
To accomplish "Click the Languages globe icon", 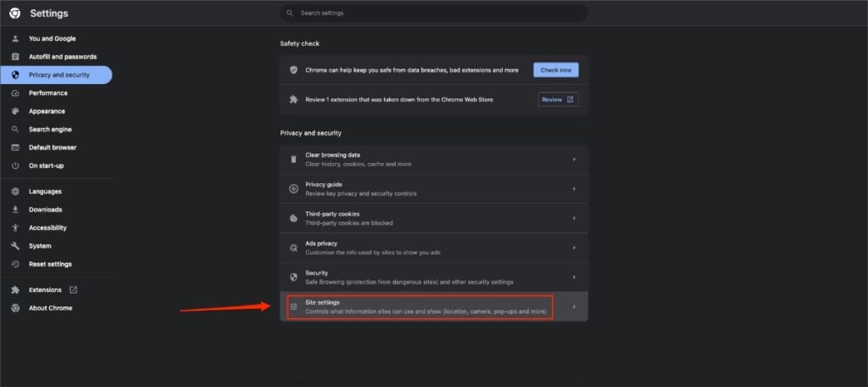I will tap(15, 191).
